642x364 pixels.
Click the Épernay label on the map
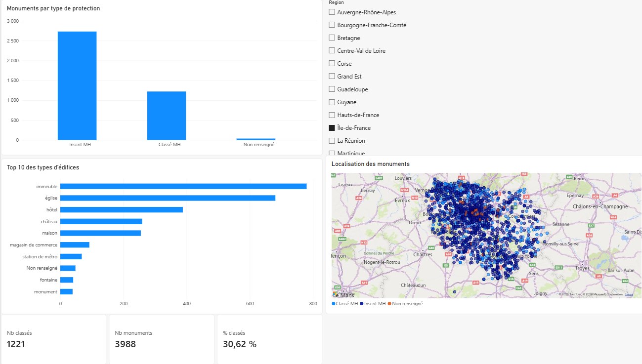(575, 195)
